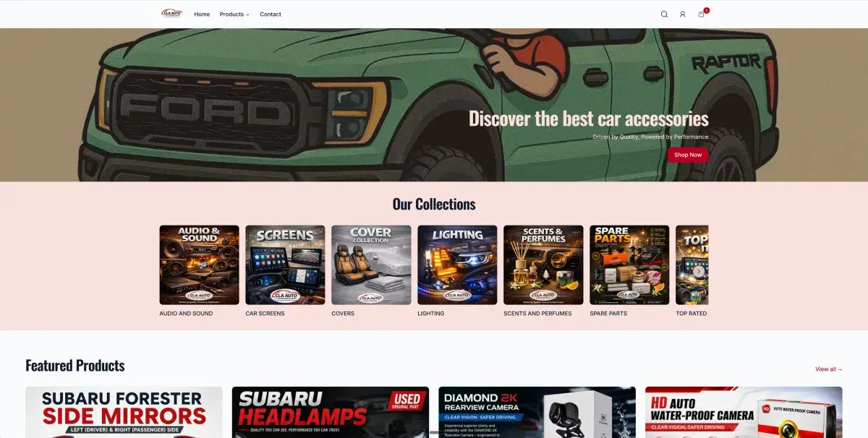The height and width of the screenshot is (438, 868).
Task: Click the Featured Products heading
Action: click(75, 366)
